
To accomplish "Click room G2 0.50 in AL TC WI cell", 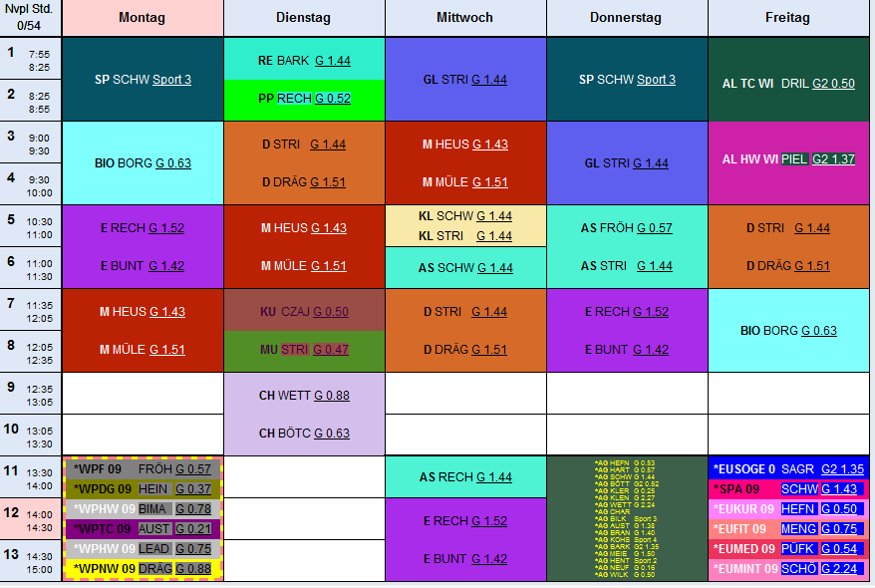I will tap(833, 84).
